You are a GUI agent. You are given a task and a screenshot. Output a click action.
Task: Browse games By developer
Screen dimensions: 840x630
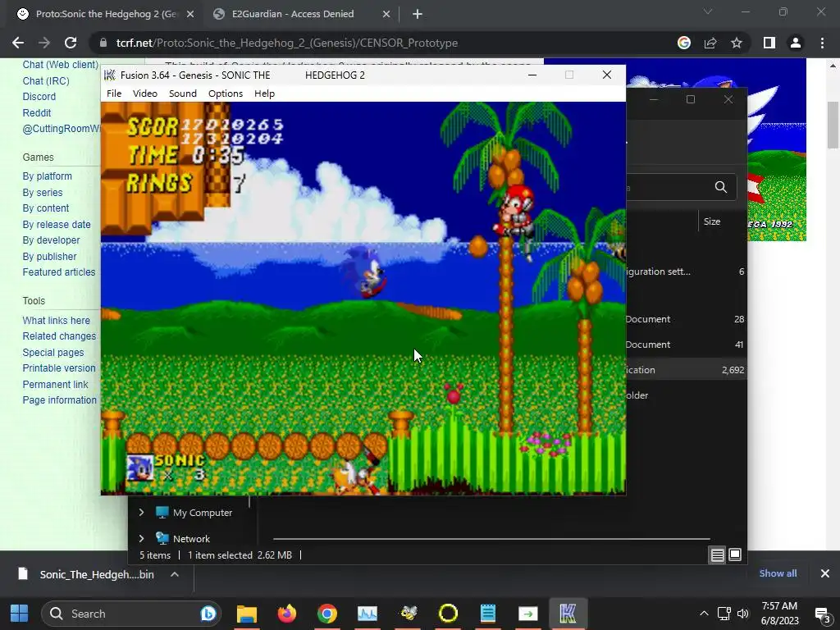[x=51, y=240]
